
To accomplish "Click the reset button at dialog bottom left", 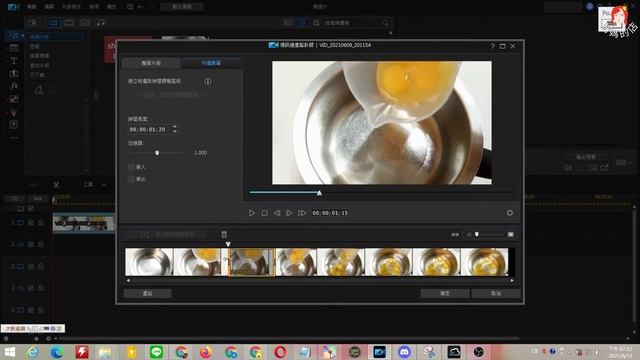I will point(147,293).
